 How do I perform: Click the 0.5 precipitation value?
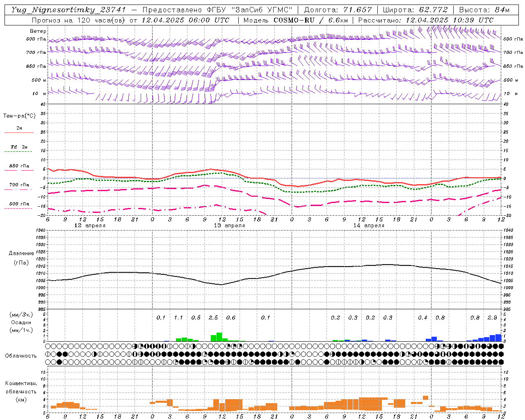[196, 317]
